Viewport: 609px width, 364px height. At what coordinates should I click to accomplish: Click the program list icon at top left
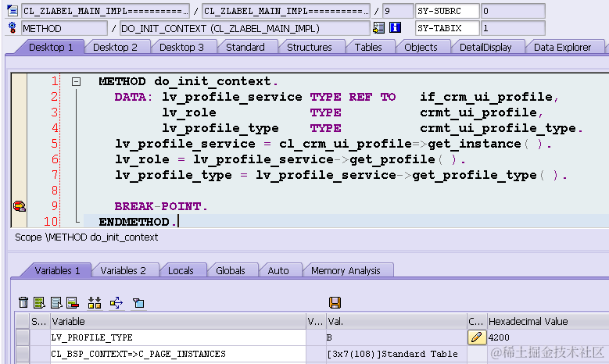(x=13, y=10)
